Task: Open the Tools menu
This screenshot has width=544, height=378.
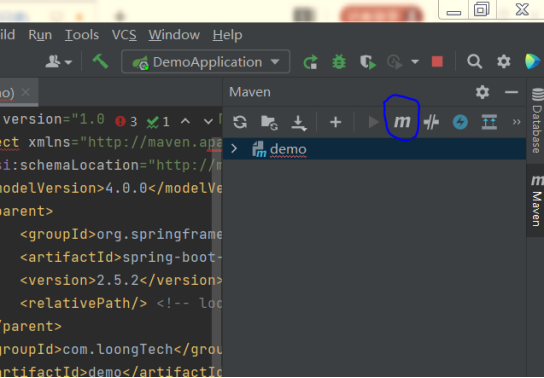Action: pos(82,35)
